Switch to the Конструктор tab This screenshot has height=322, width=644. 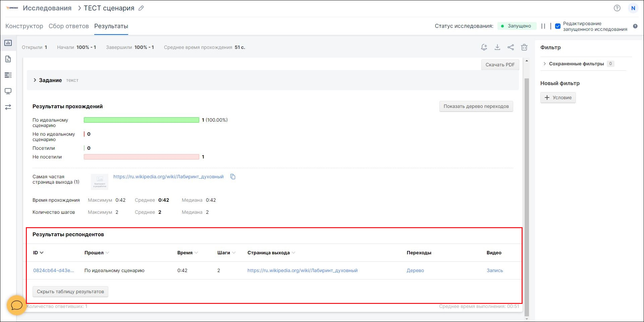tap(24, 26)
